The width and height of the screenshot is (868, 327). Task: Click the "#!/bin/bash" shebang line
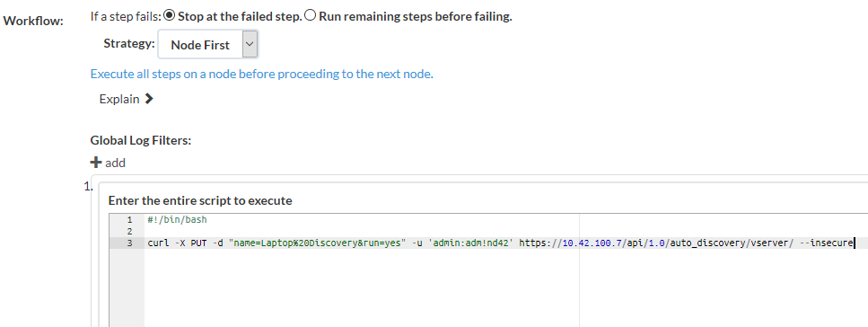(177, 219)
